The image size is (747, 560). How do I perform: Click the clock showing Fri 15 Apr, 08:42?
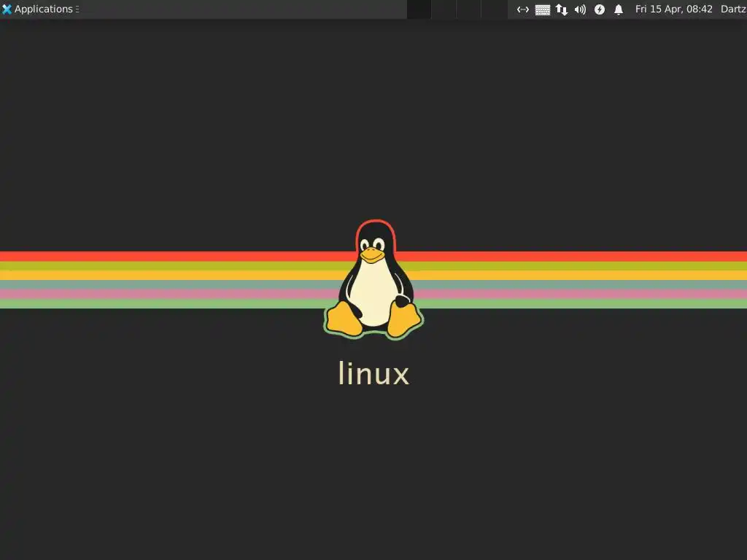(x=673, y=9)
